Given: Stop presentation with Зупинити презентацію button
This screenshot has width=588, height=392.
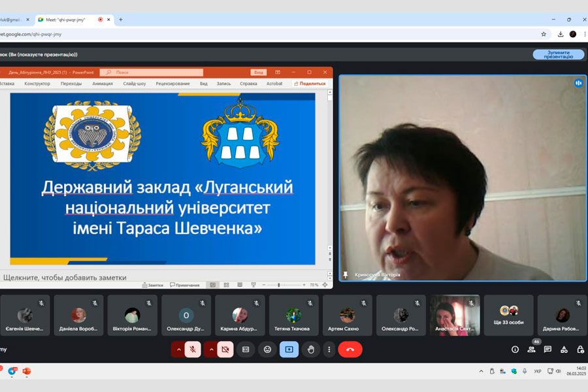Looking at the screenshot, I should coord(559,54).
